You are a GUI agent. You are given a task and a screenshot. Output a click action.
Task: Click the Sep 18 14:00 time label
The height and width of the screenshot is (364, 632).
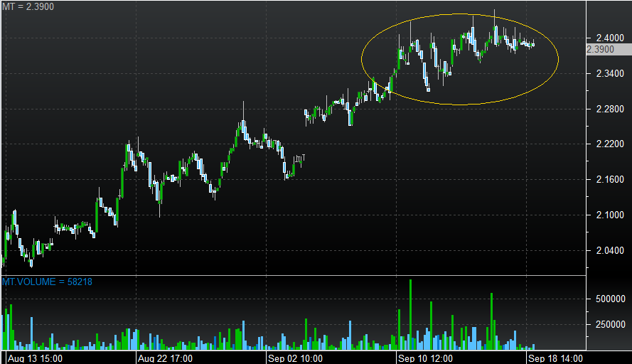557,358
